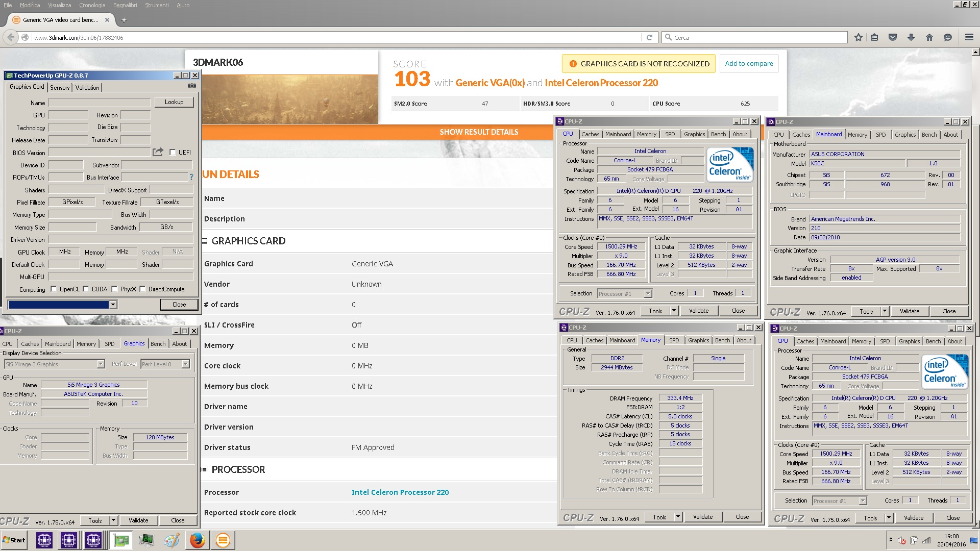
Task: Switch to Firefox from the taskbar
Action: point(198,540)
